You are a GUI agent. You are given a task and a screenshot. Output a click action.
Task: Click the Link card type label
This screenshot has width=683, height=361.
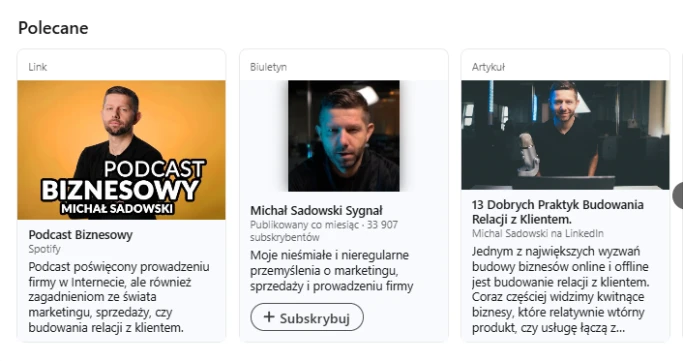(x=37, y=67)
